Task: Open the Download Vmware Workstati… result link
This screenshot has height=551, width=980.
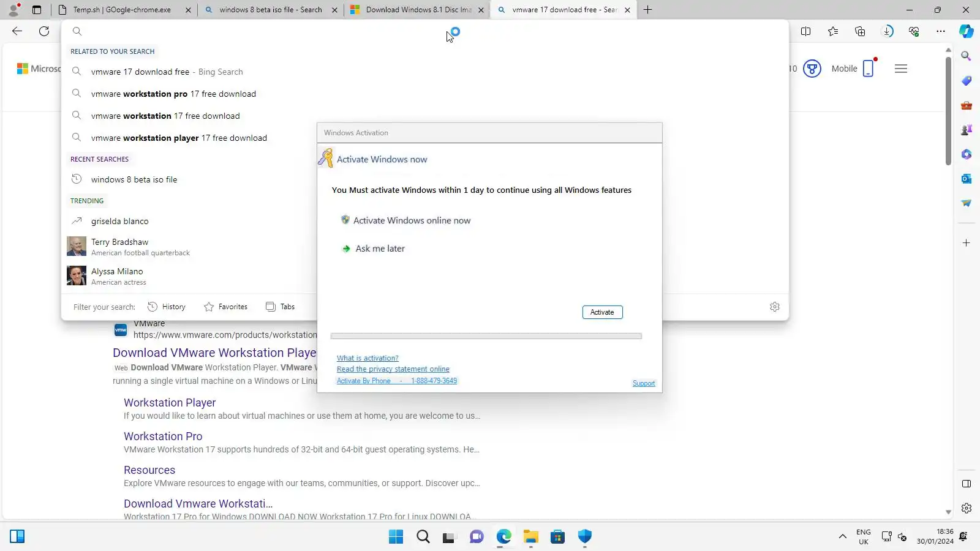Action: [x=198, y=504]
